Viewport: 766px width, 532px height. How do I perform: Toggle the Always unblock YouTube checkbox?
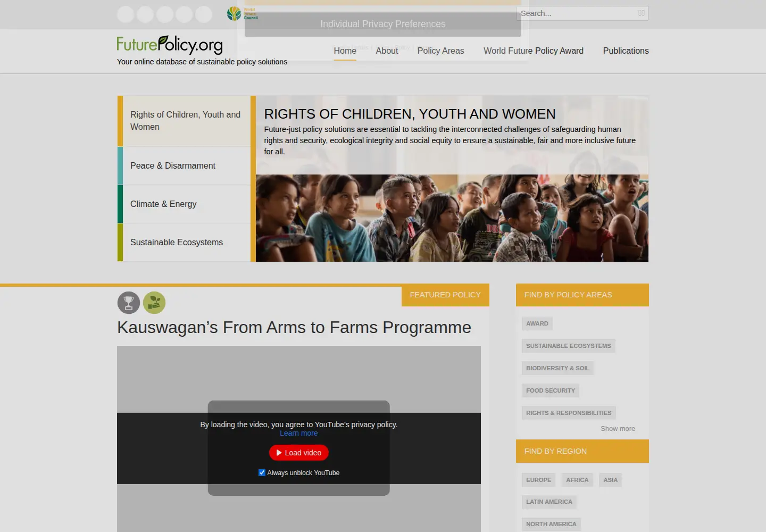click(262, 472)
